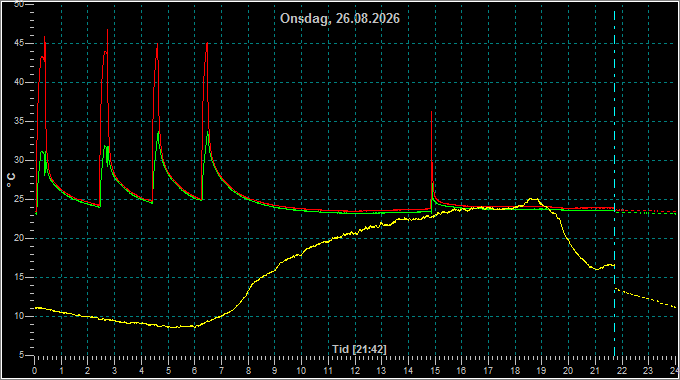Select the 35 temperature axis label
This screenshot has height=380, width=680.
tap(19, 121)
